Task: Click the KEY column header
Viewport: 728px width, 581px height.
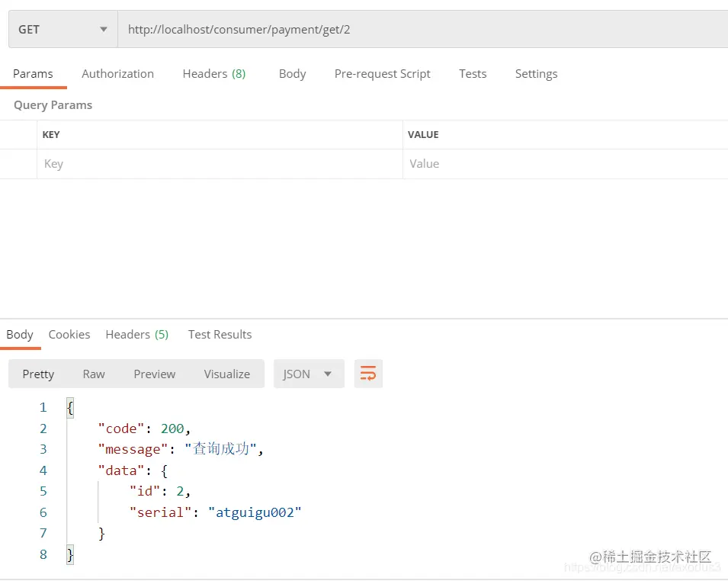Action: coord(51,135)
